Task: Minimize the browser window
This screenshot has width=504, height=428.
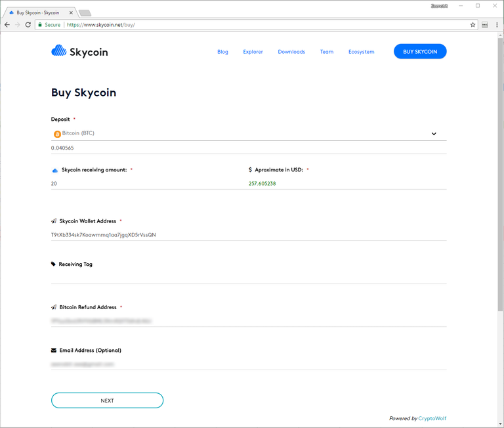Action: point(461,6)
